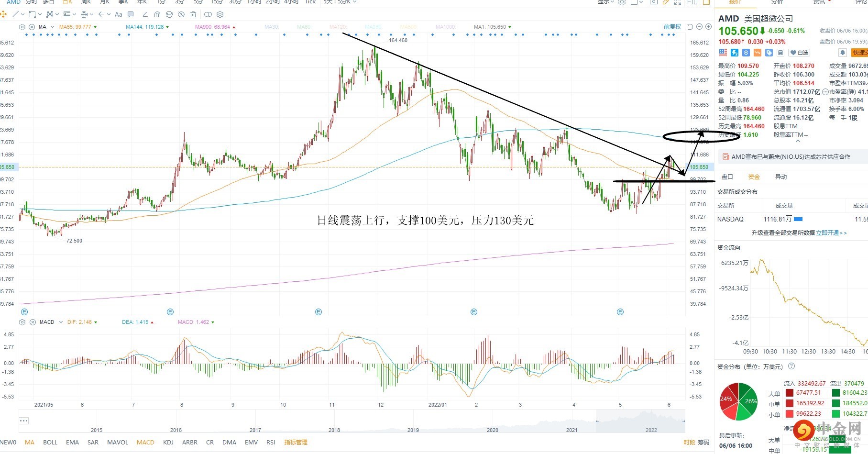
Task: Toggle the RSI sub indicator
Action: (x=271, y=443)
